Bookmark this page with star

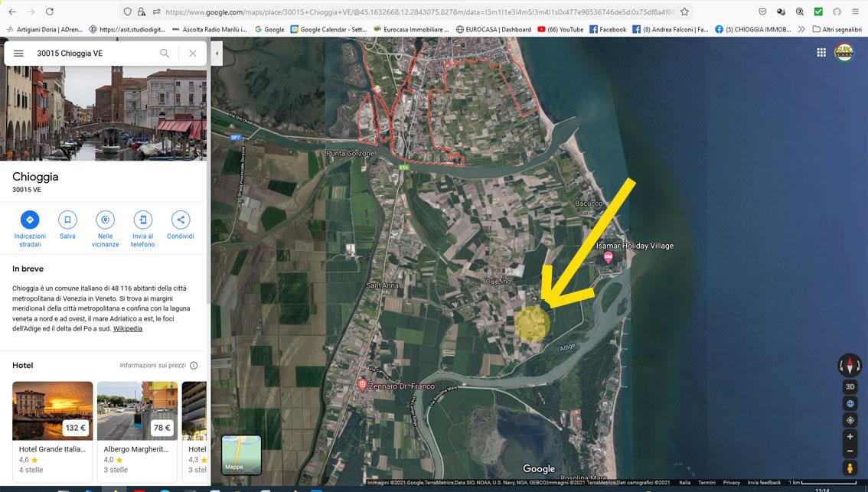685,11
